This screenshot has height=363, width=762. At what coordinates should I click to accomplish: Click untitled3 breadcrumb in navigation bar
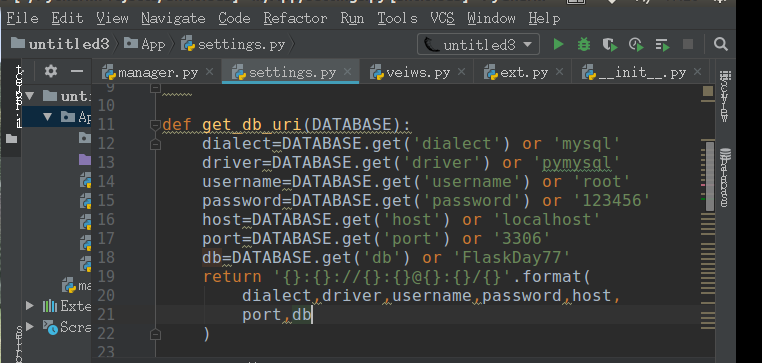pos(60,45)
